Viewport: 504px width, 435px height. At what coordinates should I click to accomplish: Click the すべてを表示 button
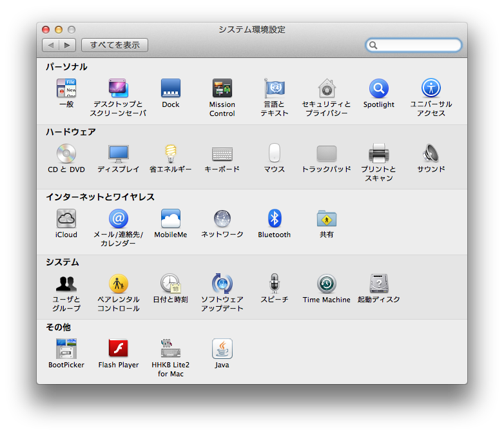(x=115, y=45)
